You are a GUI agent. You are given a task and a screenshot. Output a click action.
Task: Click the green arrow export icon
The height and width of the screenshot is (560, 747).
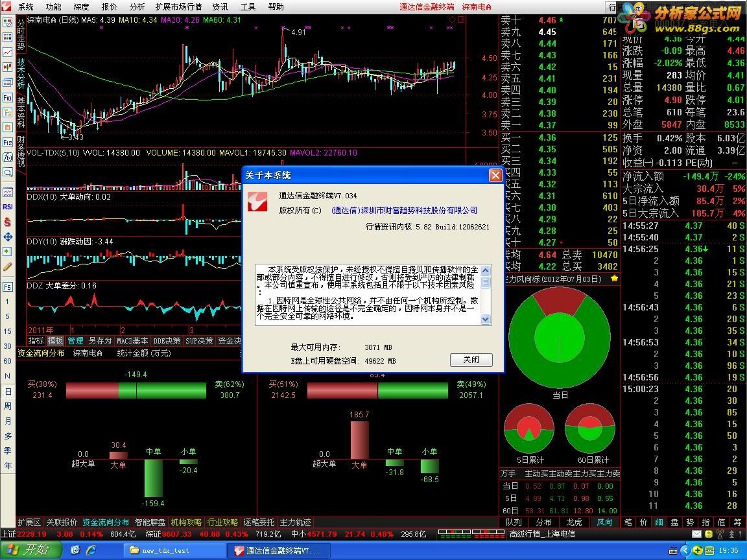point(7,251)
